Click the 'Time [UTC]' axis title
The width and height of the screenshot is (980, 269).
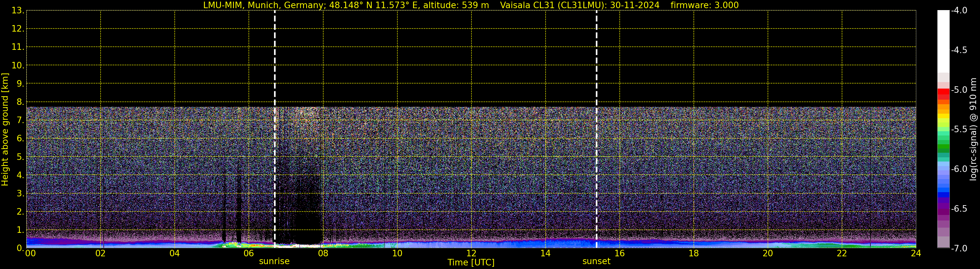click(x=471, y=262)
